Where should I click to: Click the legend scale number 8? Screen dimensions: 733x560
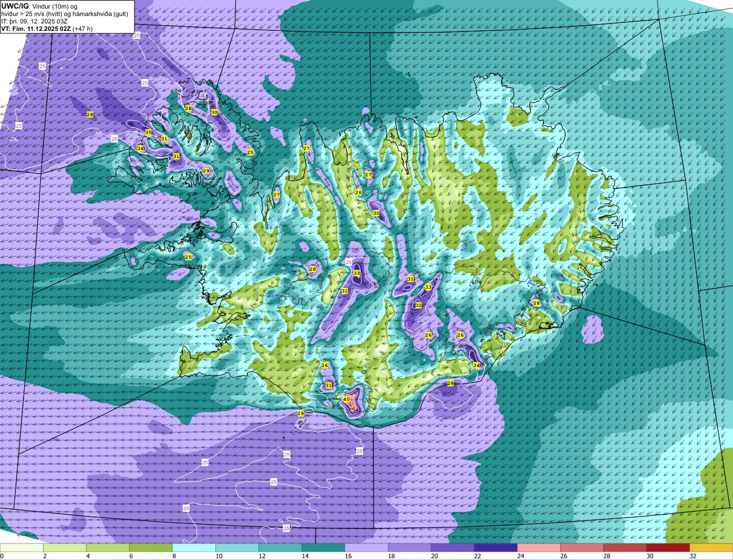click(174, 556)
